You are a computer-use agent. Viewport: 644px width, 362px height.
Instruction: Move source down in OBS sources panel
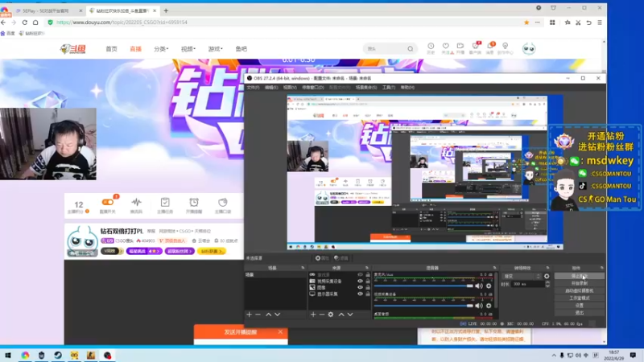coord(350,315)
